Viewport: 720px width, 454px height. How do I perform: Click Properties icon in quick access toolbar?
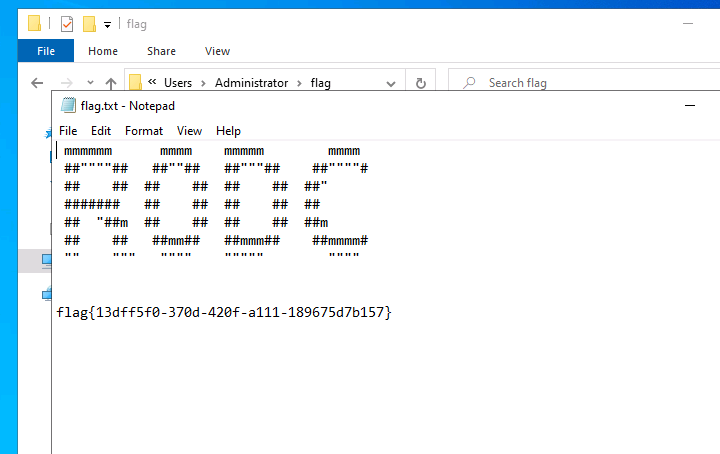(67, 24)
